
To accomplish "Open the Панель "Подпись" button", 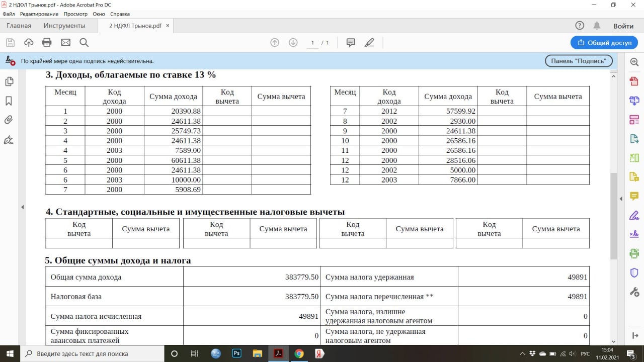I will point(579,61).
